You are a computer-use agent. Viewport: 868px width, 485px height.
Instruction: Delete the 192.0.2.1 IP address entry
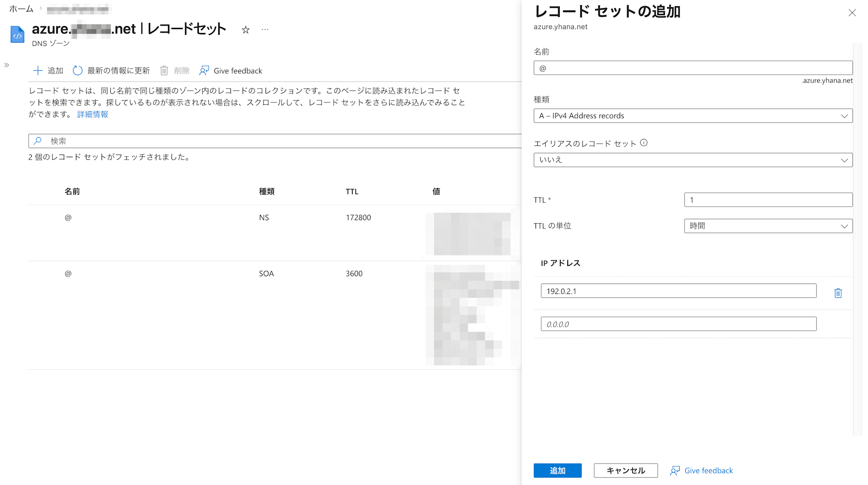click(x=838, y=293)
